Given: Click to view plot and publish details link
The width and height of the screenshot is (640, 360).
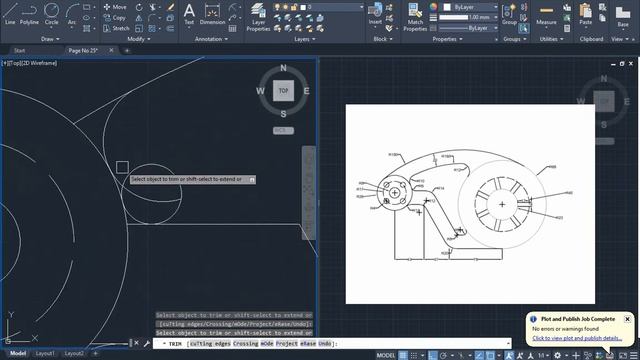Looking at the screenshot, I should (x=577, y=338).
